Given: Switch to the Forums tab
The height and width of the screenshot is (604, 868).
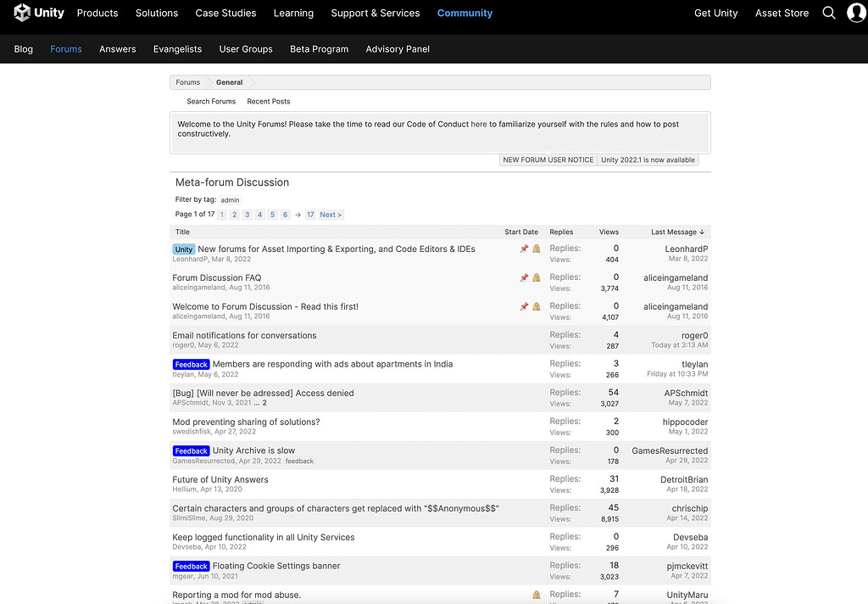Looking at the screenshot, I should click(66, 48).
